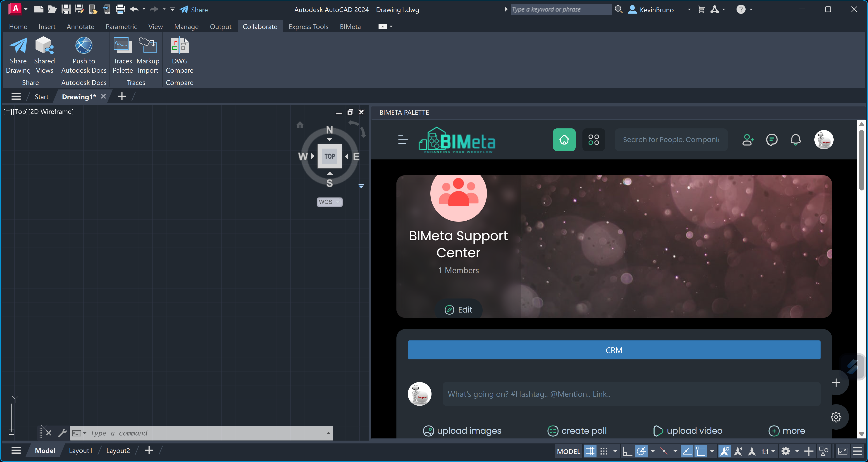Open the Help dropdown arrow

(751, 10)
